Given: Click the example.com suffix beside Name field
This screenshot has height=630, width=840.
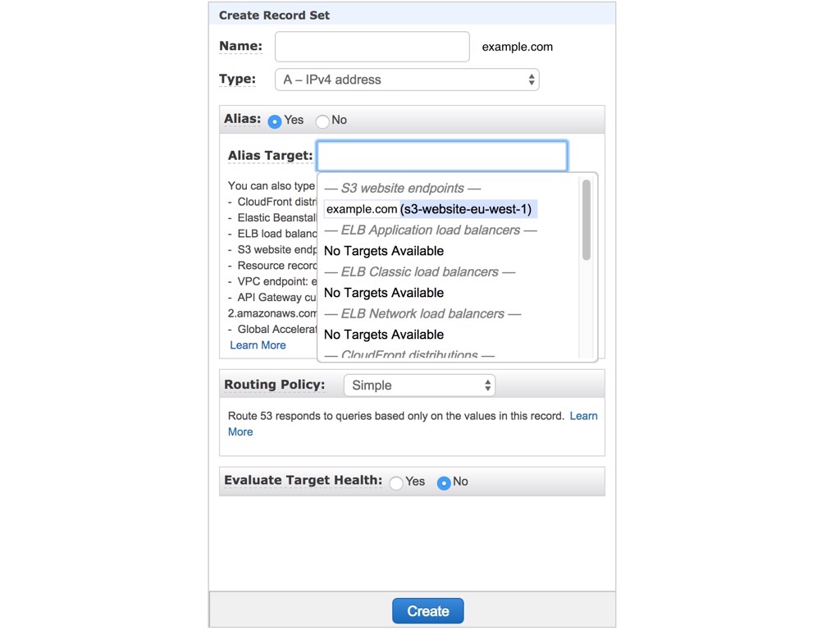Looking at the screenshot, I should coord(517,47).
